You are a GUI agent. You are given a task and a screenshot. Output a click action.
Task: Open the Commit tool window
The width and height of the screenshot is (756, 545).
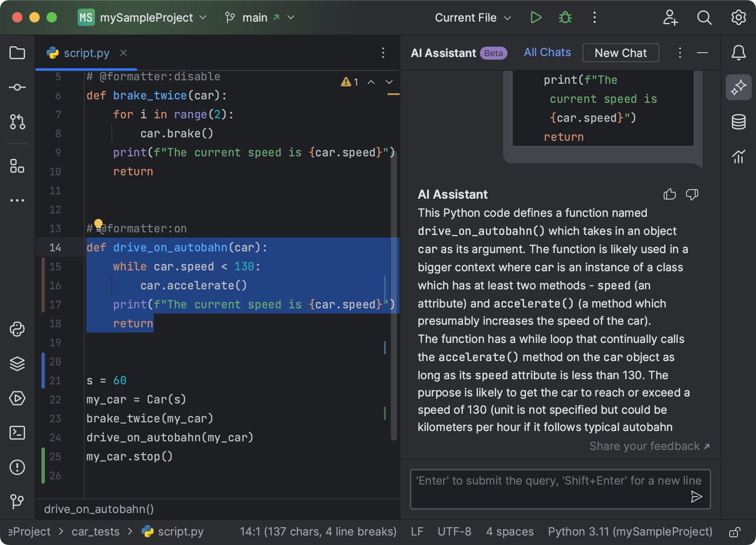17,87
